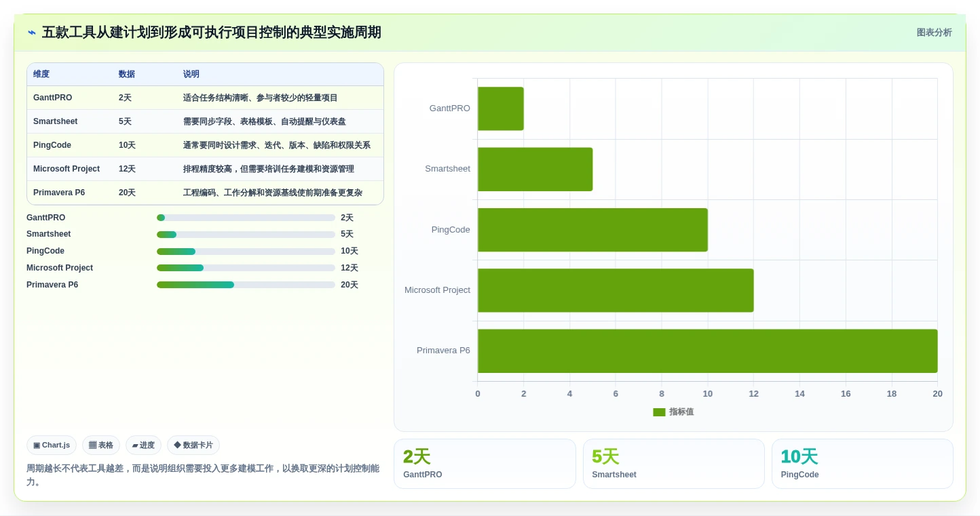Click the lightning icon beside the title
The height and width of the screenshot is (516, 980).
point(32,33)
